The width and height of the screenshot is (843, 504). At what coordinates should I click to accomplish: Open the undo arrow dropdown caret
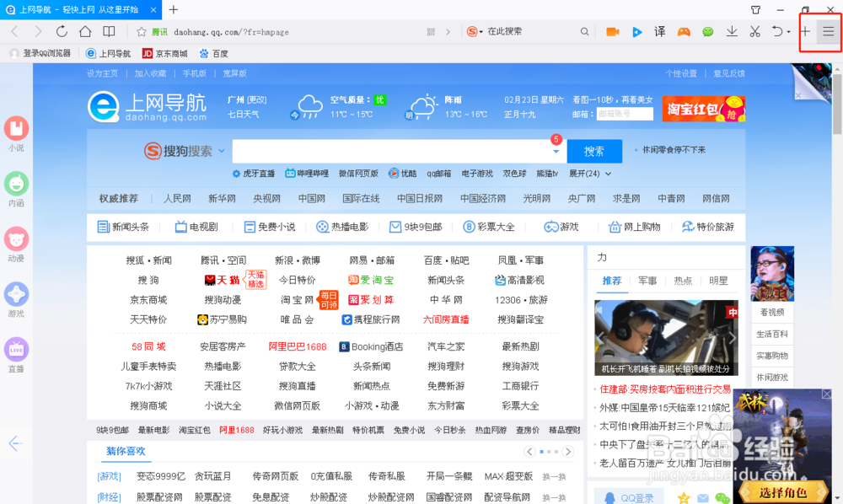point(789,32)
